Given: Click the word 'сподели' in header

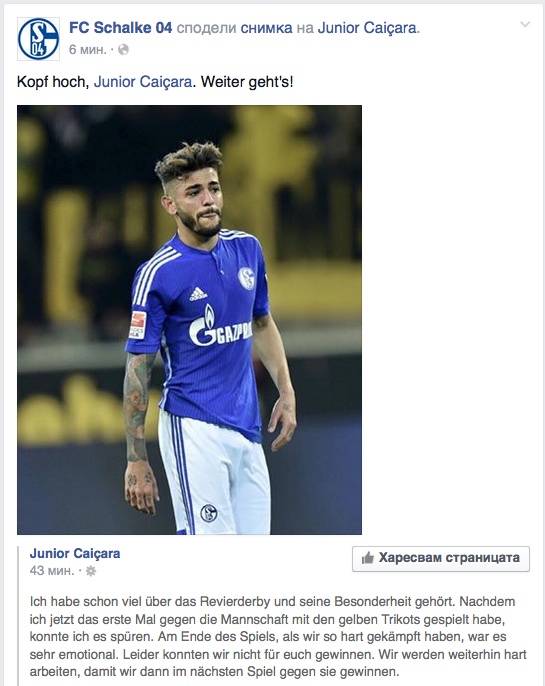Looking at the screenshot, I should (x=206, y=28).
